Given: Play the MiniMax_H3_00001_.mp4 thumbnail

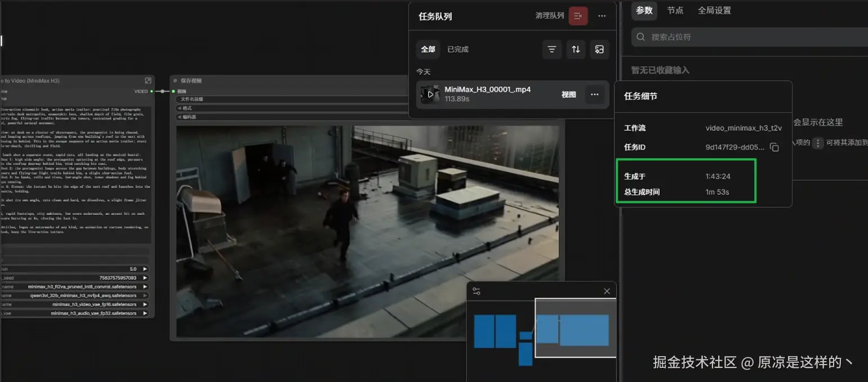Looking at the screenshot, I should [430, 94].
